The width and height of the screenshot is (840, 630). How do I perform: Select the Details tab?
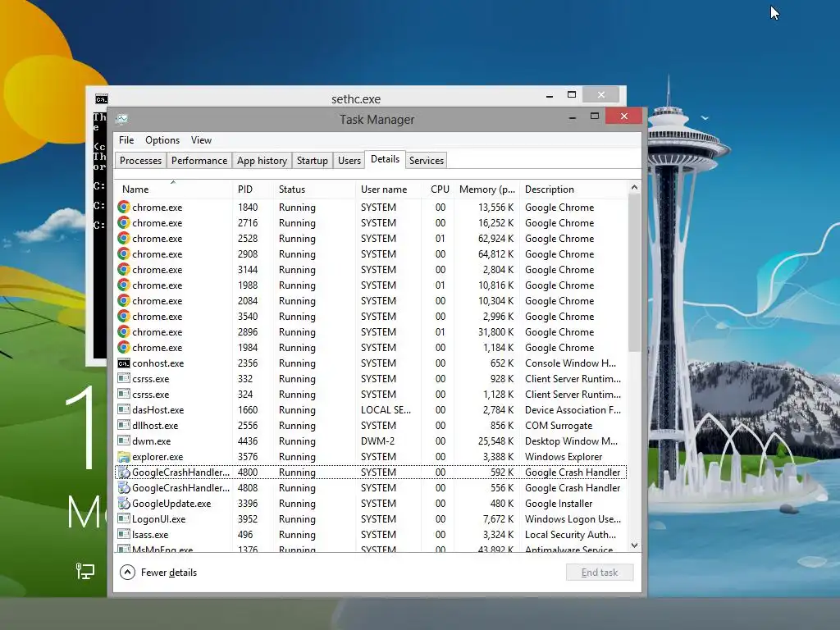click(x=386, y=159)
